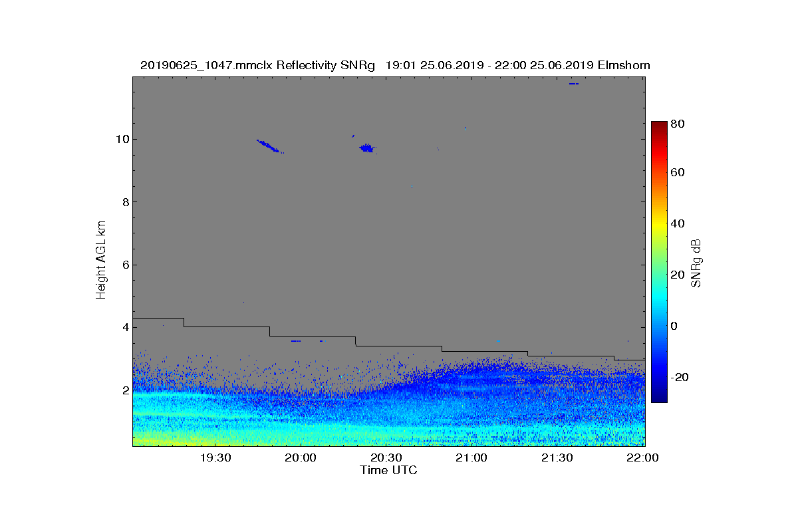
Task: Click the 60 label on the color bar
Action: [677, 173]
